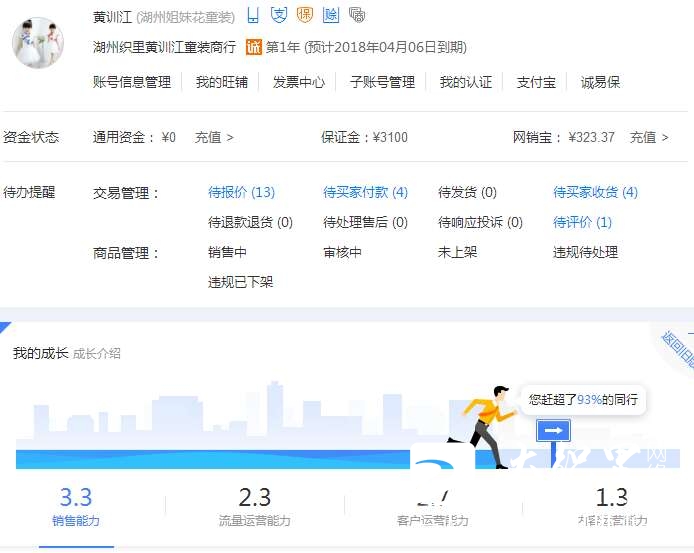The image size is (694, 553).
Task: Open 待买家收货 (4) orders link
Action: click(x=595, y=192)
